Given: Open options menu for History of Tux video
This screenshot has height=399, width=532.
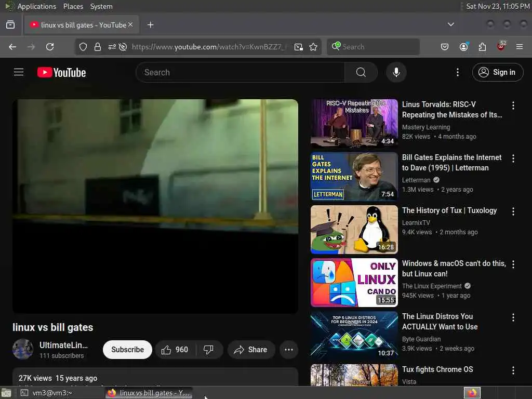Looking at the screenshot, I should [513, 211].
